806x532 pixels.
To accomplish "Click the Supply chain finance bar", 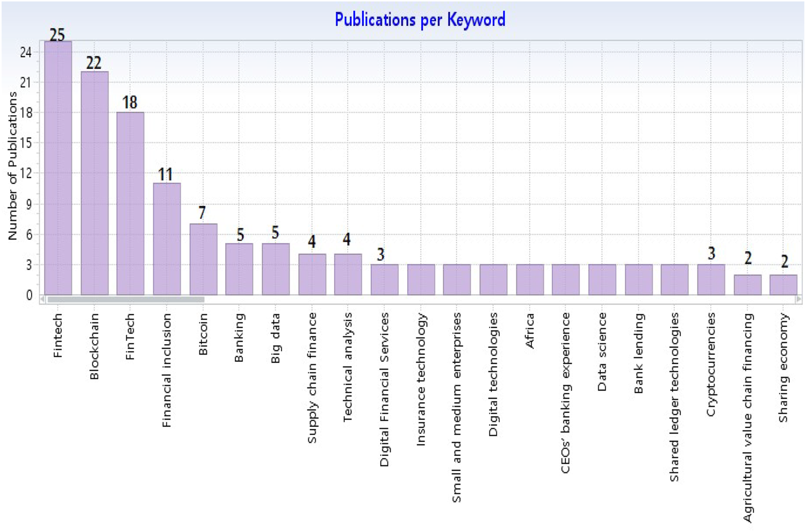I will coord(312,274).
